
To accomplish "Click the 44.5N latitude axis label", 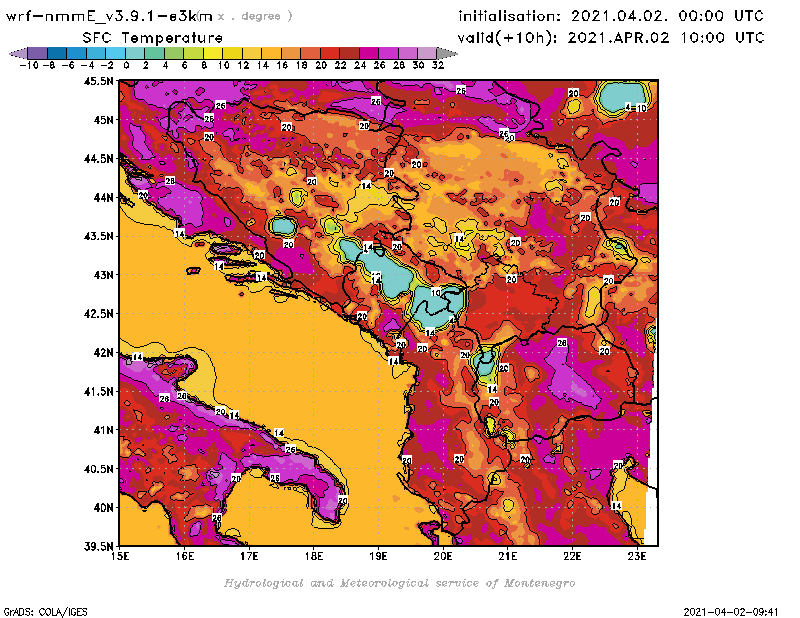I will click(x=98, y=159).
